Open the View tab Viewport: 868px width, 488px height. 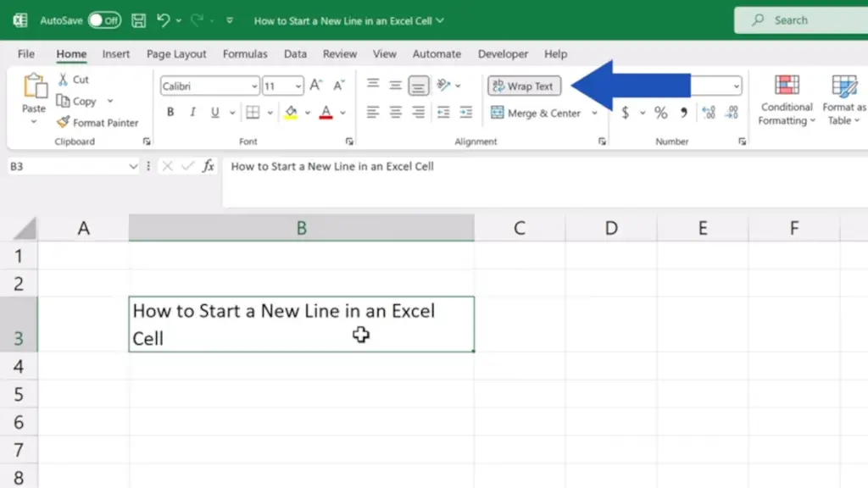pyautogui.click(x=384, y=53)
